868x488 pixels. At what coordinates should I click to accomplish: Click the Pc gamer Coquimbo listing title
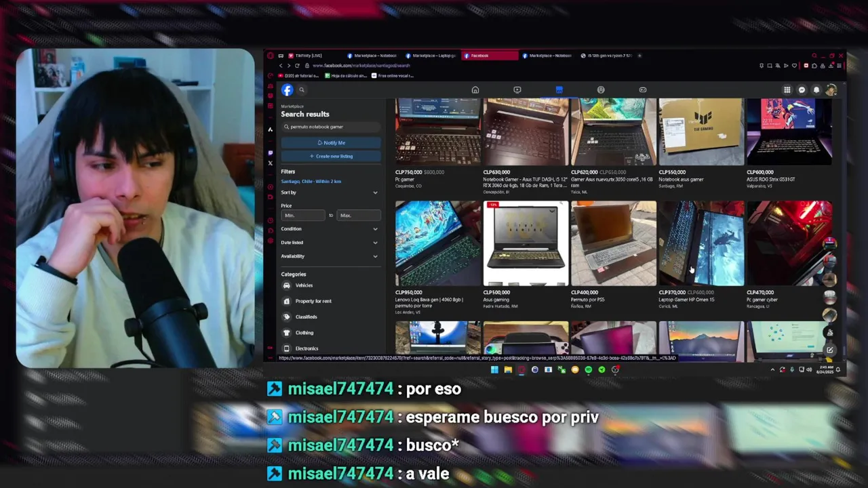406,180
